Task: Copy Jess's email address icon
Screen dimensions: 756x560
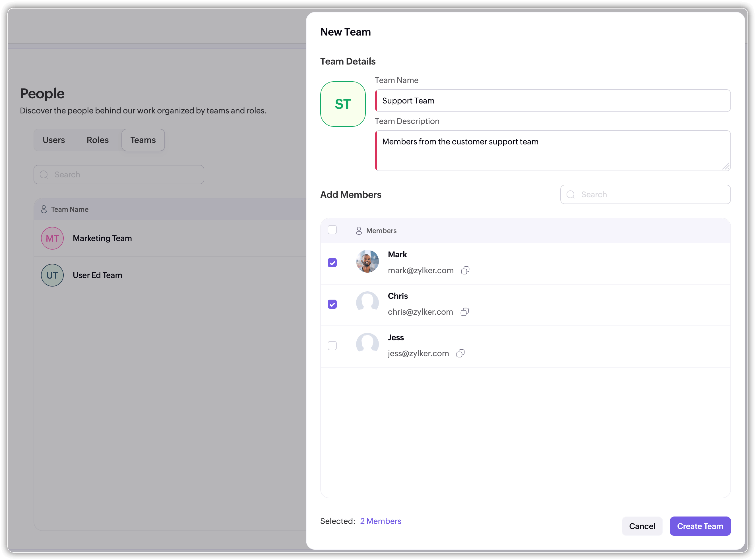Action: [460, 353]
